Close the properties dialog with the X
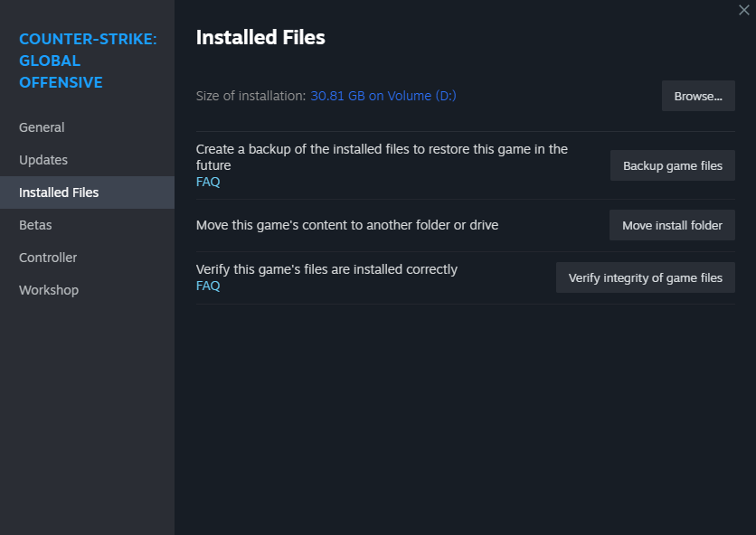756x535 pixels. point(743,10)
